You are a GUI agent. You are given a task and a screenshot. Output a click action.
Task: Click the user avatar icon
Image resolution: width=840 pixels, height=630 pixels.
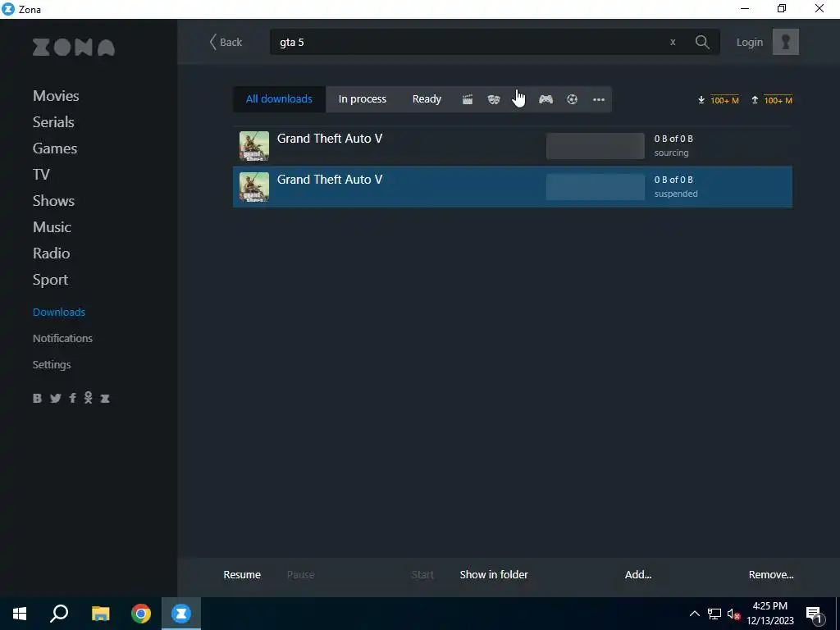785,42
